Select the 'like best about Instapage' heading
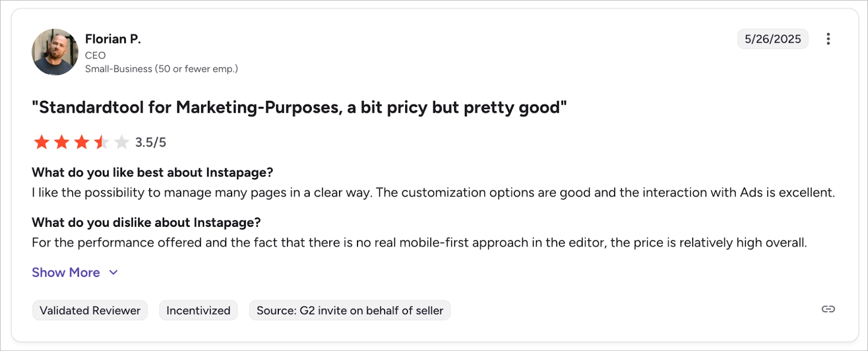The image size is (868, 351). point(152,173)
